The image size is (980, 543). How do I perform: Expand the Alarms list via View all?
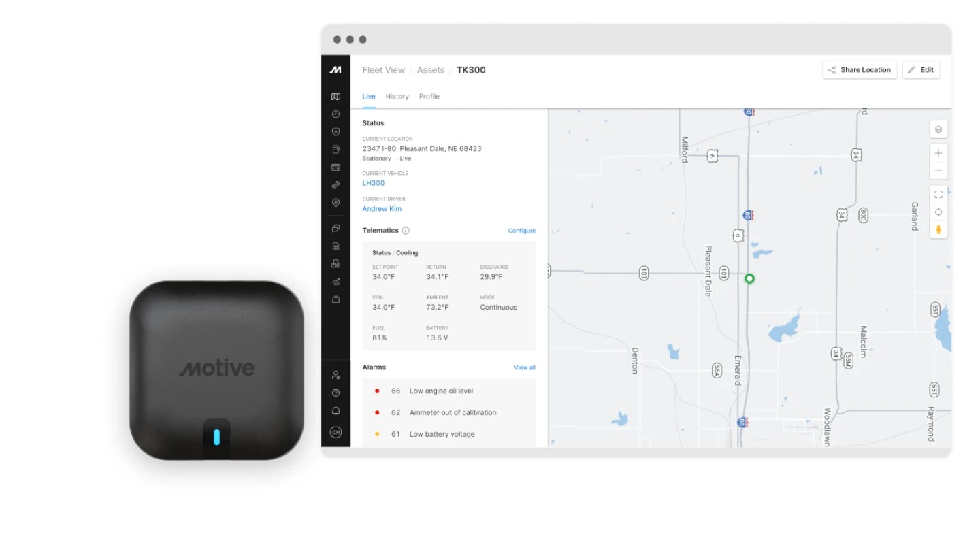(524, 367)
